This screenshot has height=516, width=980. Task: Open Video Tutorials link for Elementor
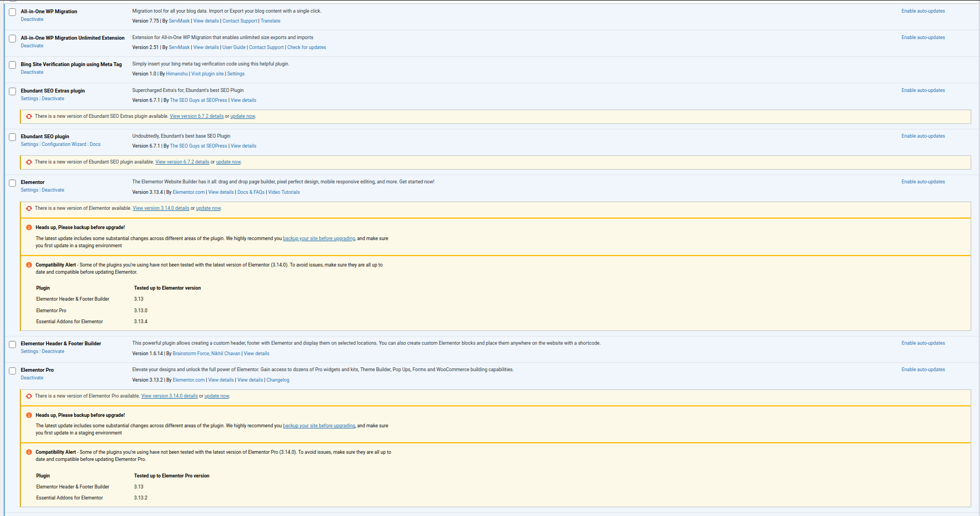tap(284, 192)
